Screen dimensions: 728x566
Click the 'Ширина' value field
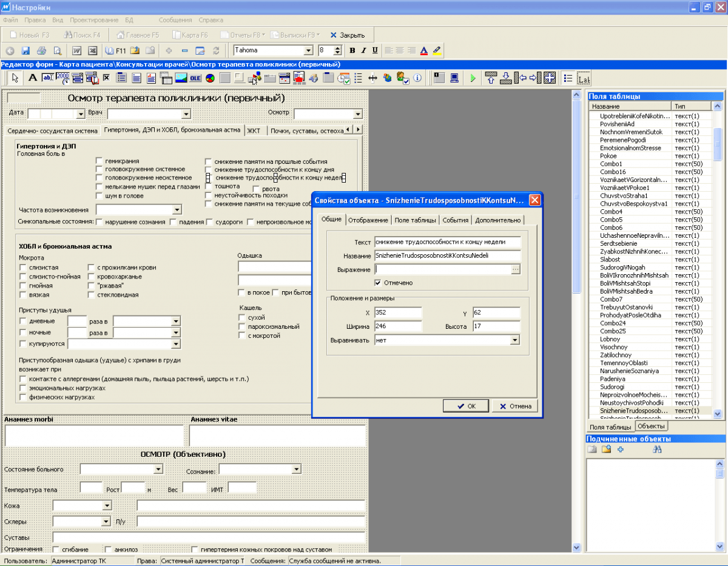(398, 326)
